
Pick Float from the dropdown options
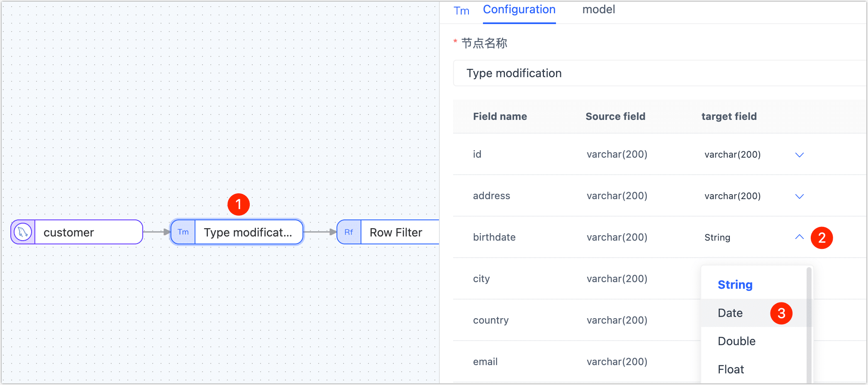point(731,369)
